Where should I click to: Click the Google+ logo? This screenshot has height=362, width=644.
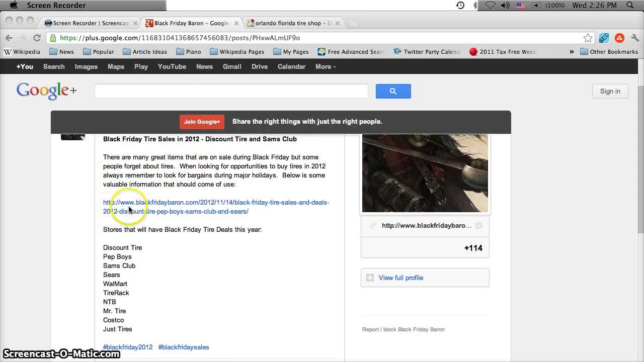coord(46,90)
